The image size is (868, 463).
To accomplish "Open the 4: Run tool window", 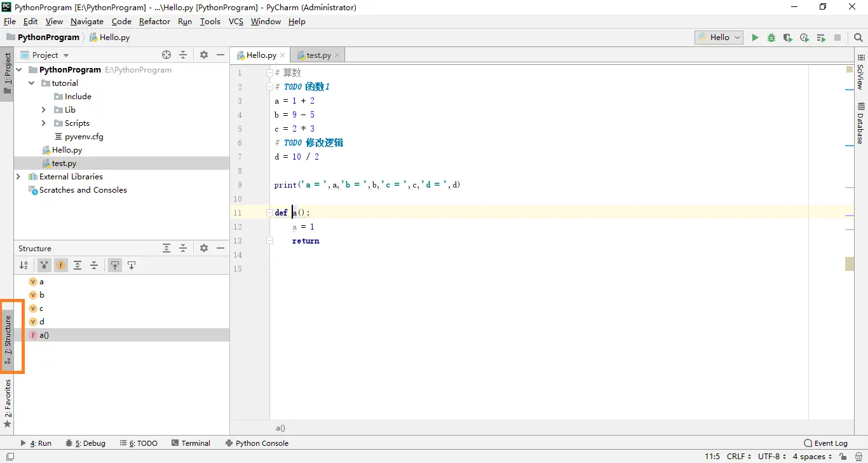I will tap(36, 443).
